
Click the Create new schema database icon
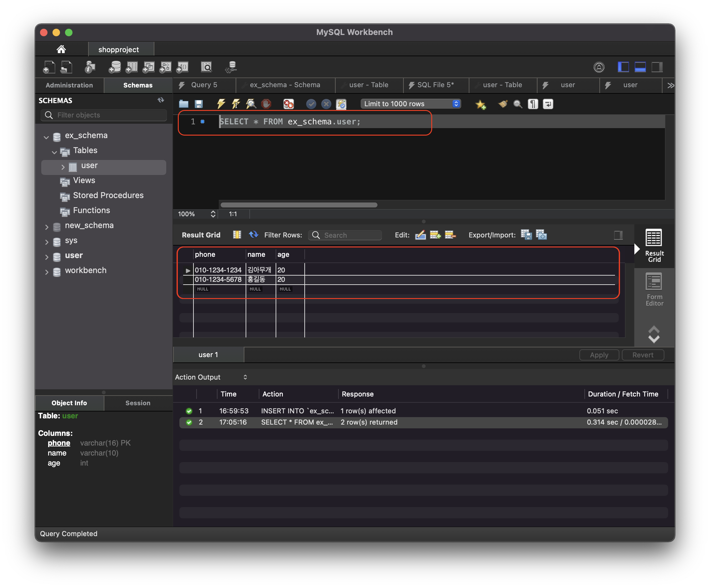click(x=115, y=67)
